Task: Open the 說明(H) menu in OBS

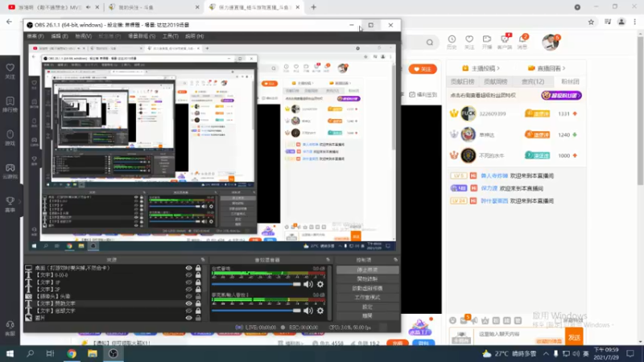Action: pos(194,36)
